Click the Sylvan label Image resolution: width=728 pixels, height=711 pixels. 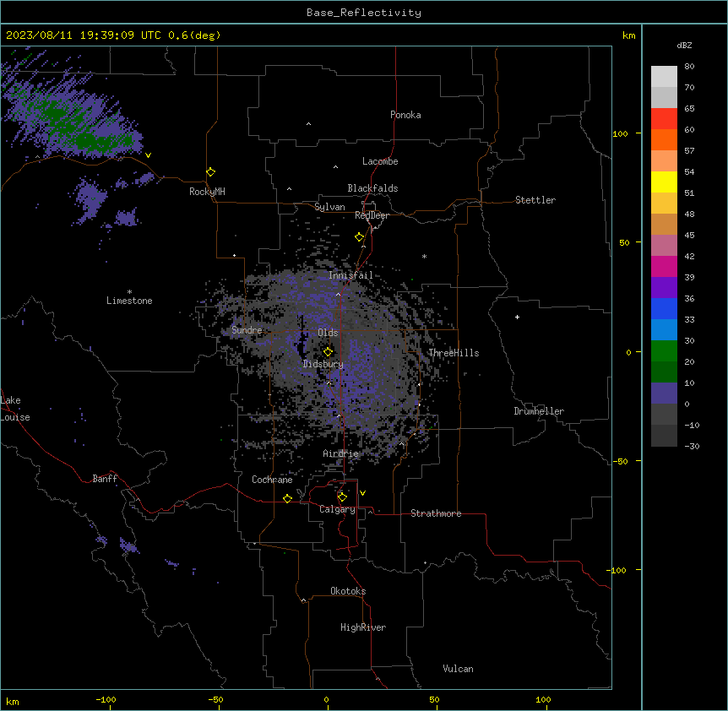(329, 207)
